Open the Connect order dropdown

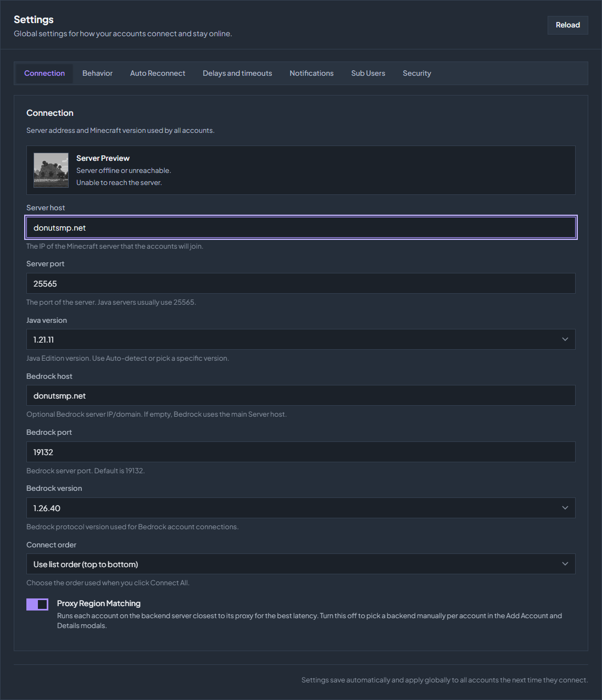point(301,564)
